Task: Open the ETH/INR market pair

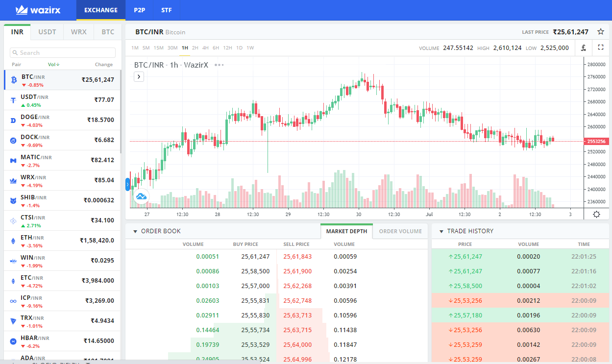Action: click(62, 241)
